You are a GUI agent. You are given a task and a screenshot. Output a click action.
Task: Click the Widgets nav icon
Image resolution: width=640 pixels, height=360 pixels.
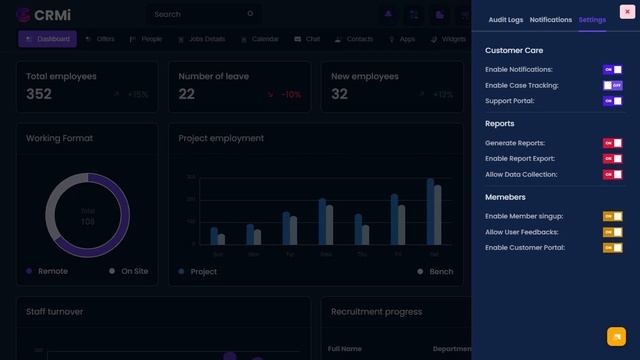[x=434, y=39]
